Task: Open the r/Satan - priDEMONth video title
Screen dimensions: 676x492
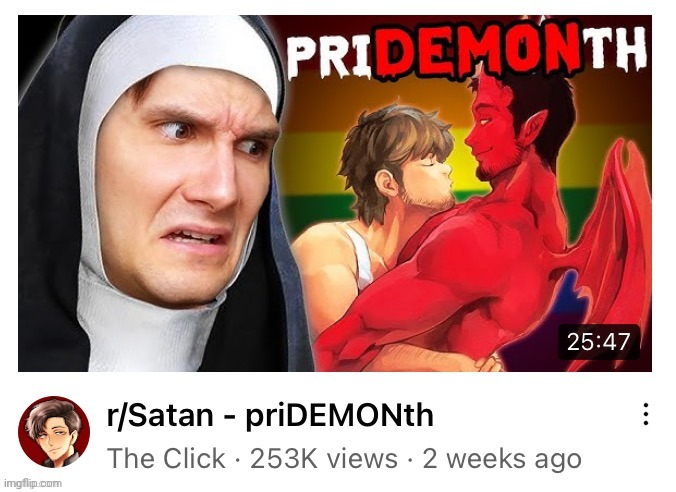Action: click(x=270, y=415)
